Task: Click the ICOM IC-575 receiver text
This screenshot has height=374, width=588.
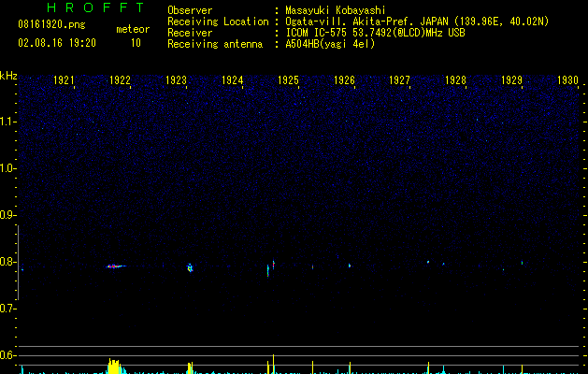Action: pos(375,33)
